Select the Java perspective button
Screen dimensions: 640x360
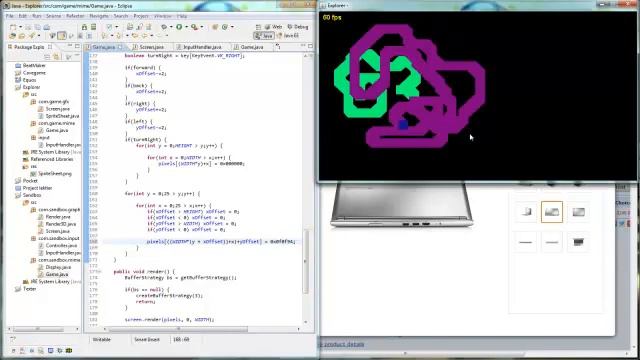tap(263, 36)
